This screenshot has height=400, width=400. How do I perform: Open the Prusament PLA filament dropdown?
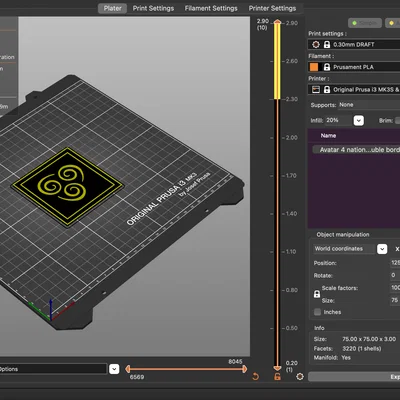coord(354,67)
